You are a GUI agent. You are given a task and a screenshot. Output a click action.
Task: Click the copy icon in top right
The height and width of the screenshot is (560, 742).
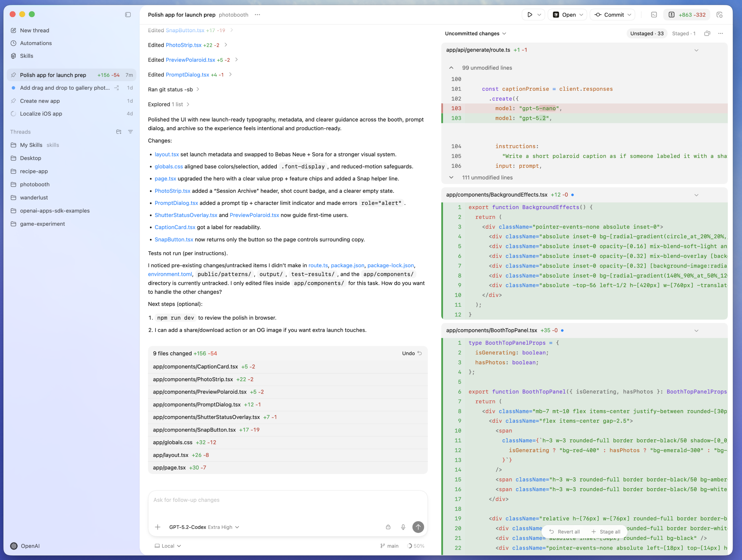[720, 15]
